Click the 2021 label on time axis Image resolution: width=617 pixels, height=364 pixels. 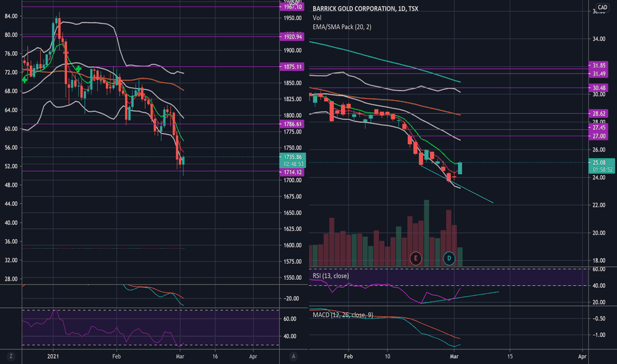53,356
